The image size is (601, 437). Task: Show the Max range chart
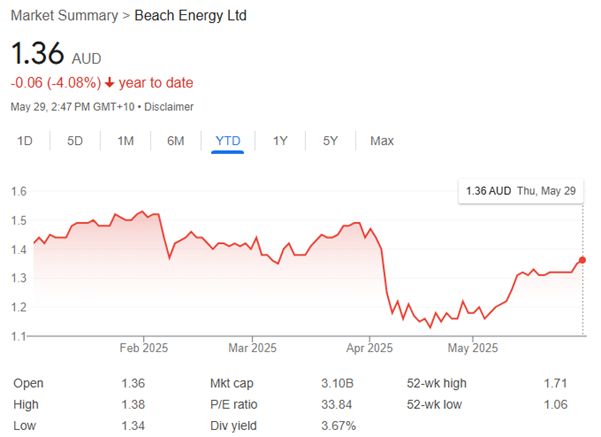[382, 141]
